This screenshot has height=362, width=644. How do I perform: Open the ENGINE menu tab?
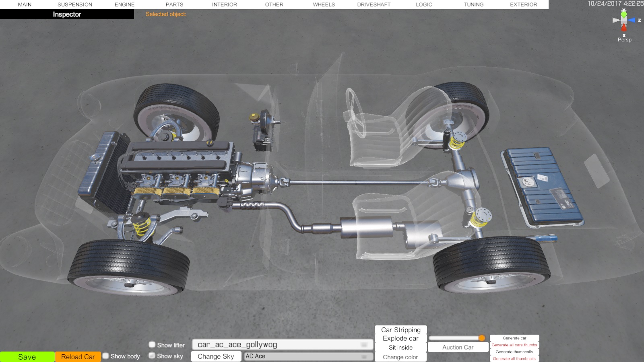125,4
